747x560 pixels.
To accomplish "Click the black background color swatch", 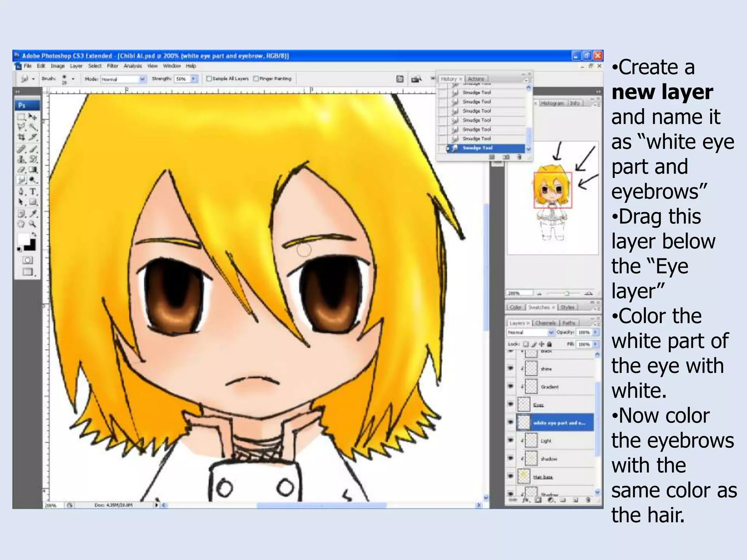I will pyautogui.click(x=31, y=246).
